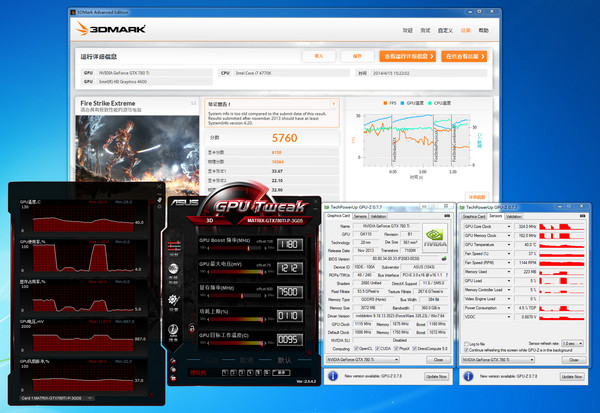Click the info icon under GPU-Z Sensors window
Image resolution: width=600 pixels, height=413 pixels.
click(x=468, y=376)
